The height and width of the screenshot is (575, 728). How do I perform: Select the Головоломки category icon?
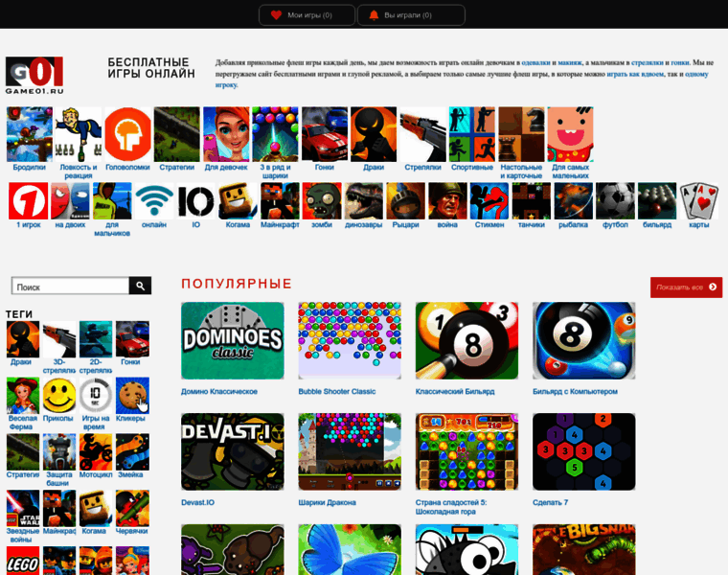[127, 134]
